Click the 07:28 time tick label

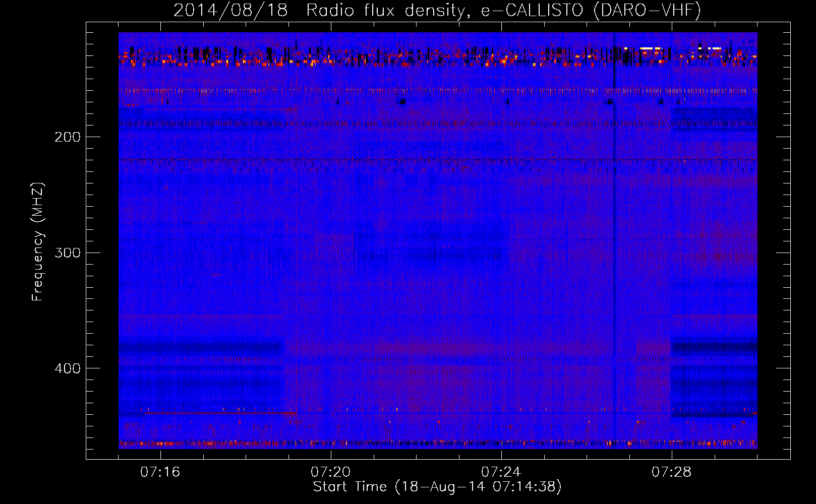(x=672, y=472)
